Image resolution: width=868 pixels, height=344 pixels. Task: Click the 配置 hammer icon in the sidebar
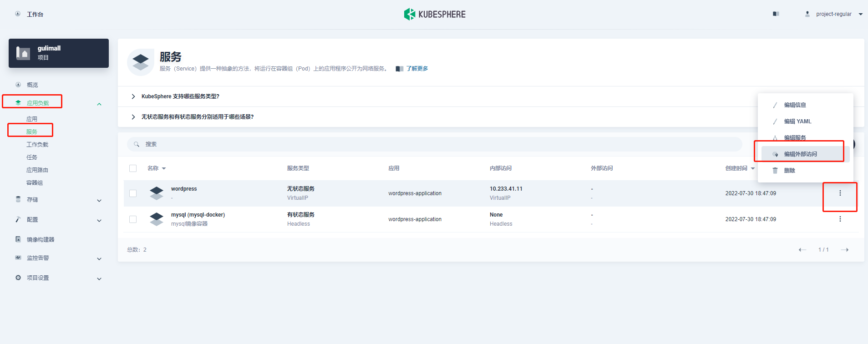(x=18, y=219)
